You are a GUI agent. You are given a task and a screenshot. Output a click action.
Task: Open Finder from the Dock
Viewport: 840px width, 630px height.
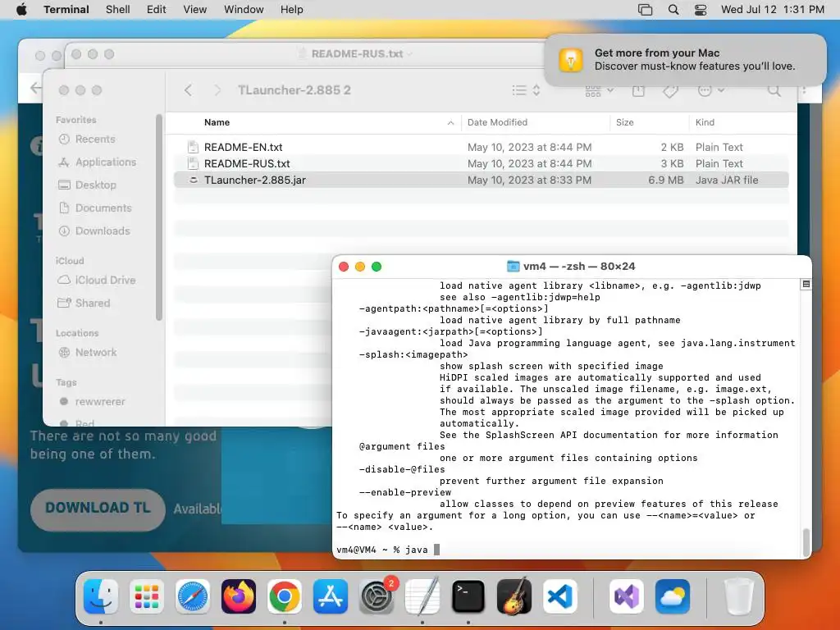pyautogui.click(x=101, y=596)
